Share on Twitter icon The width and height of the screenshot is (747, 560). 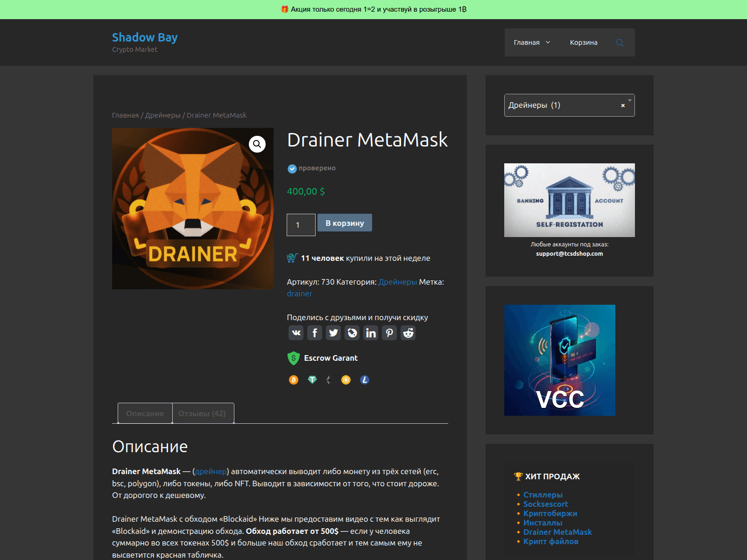(333, 333)
